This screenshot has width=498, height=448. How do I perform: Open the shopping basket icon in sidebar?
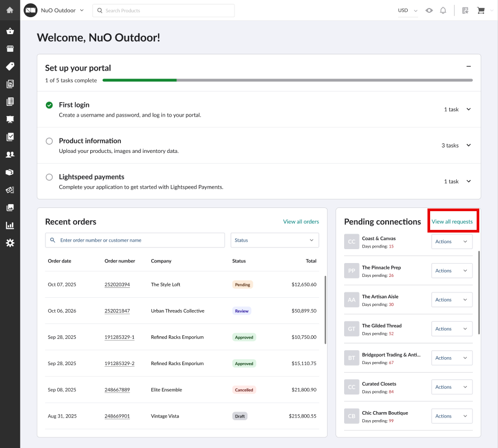10,31
